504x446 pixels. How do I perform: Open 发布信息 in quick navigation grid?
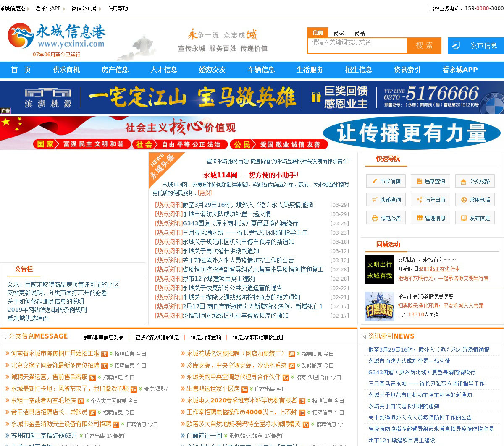click(x=475, y=218)
